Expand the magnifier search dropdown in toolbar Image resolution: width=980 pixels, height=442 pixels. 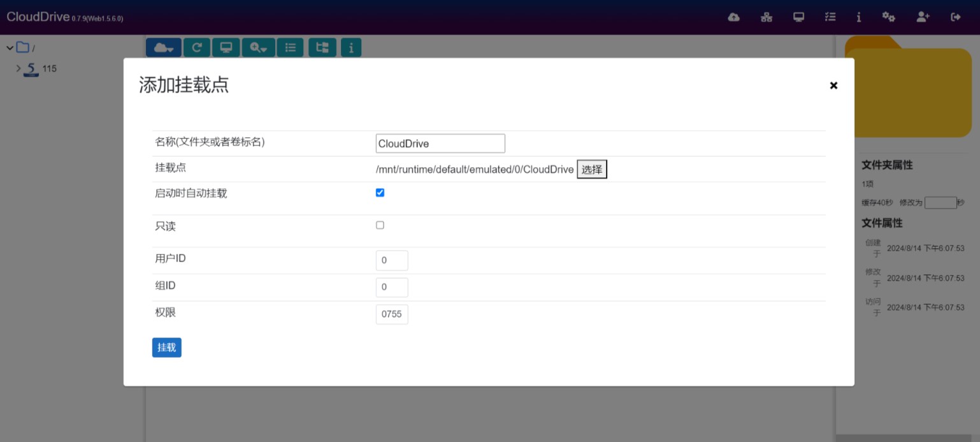(258, 48)
